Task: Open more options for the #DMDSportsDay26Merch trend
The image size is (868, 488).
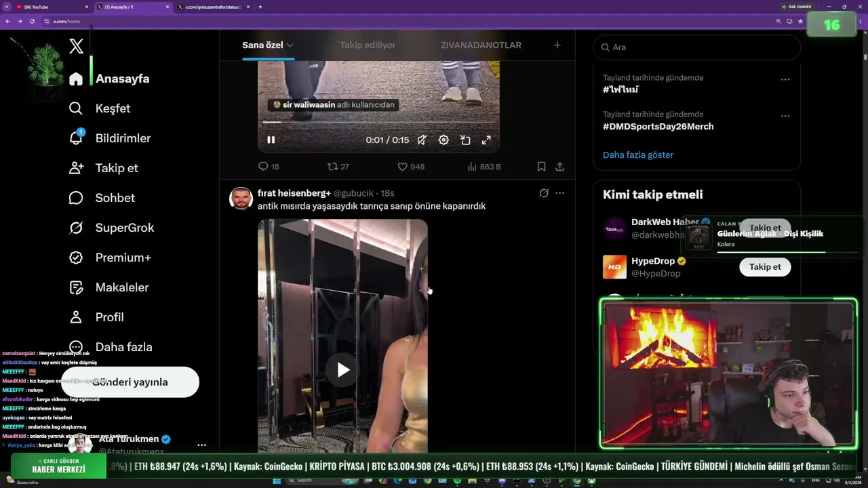Action: click(x=785, y=116)
